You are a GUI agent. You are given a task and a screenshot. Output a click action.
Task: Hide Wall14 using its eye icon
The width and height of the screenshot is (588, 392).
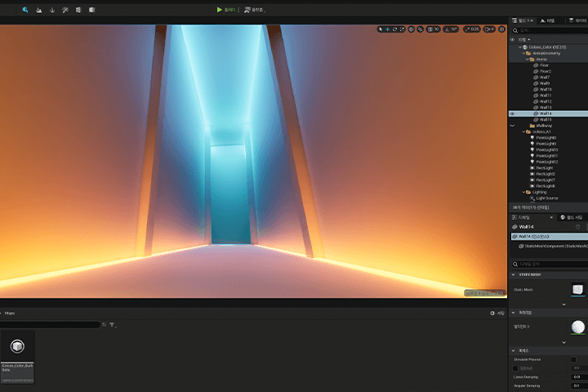click(x=512, y=114)
